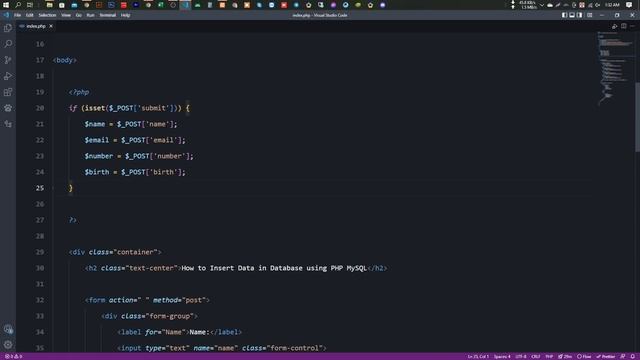The height and width of the screenshot is (360, 640).
Task: Open the Accounts icon in the activity bar
Action: pos(8,329)
